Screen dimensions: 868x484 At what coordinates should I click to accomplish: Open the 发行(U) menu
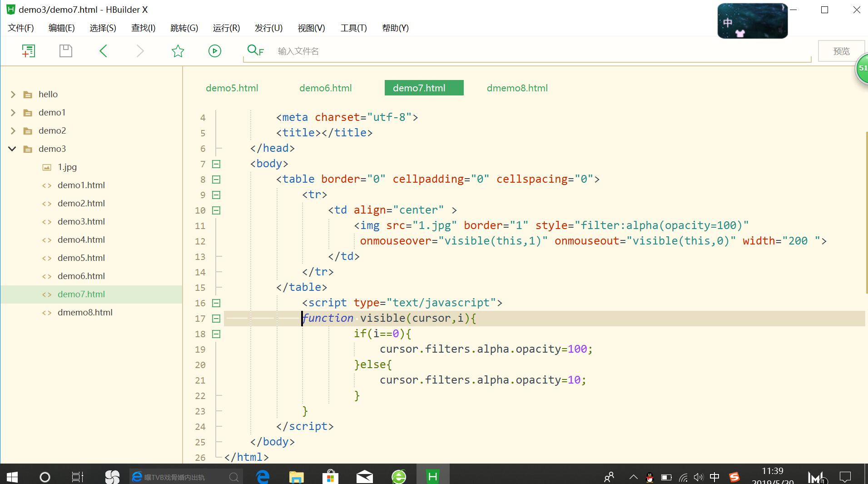click(x=268, y=28)
